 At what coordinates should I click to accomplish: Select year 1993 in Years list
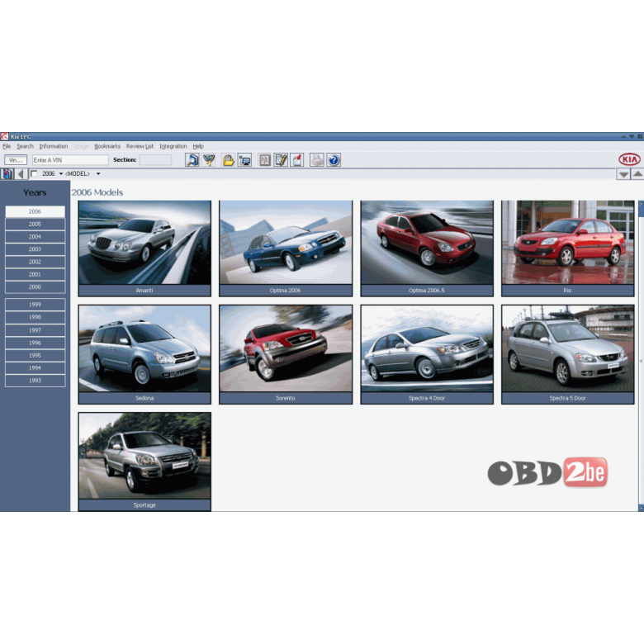tap(35, 381)
